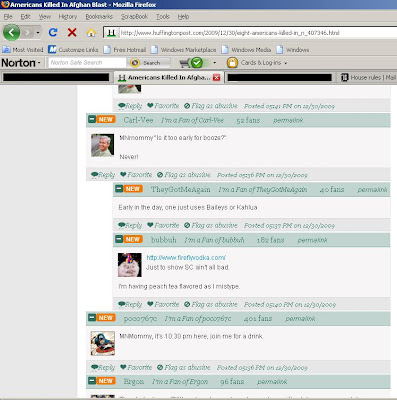Flag bubbuh's comment as abusive
The width and height of the screenshot is (397, 400).
point(210,304)
